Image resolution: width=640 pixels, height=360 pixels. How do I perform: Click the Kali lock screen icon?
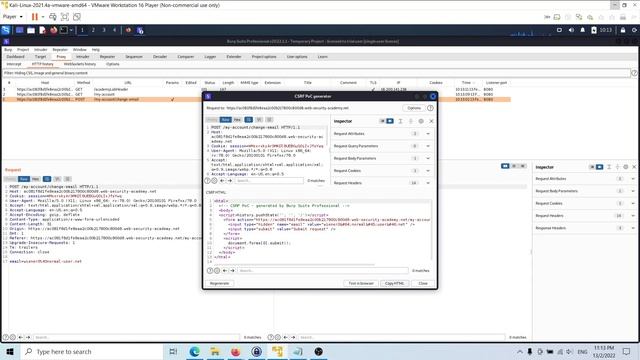click(623, 30)
